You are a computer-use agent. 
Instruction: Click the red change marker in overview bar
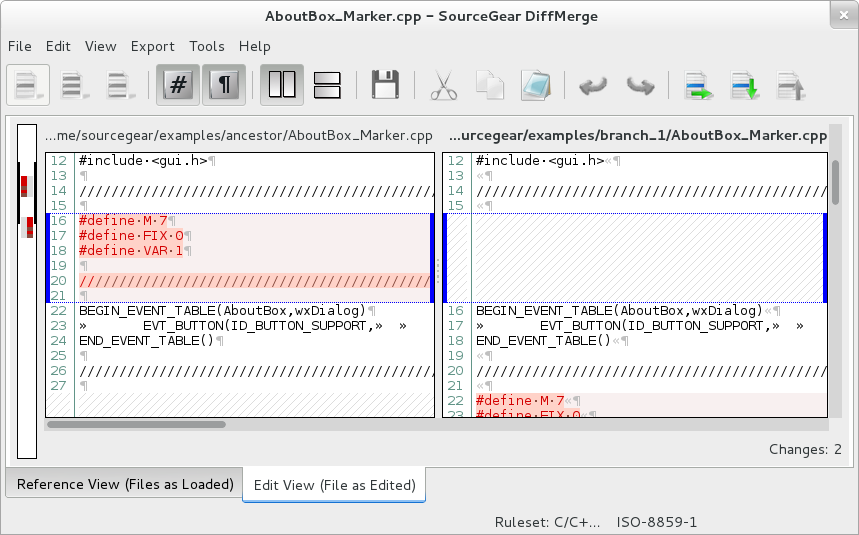pos(25,186)
